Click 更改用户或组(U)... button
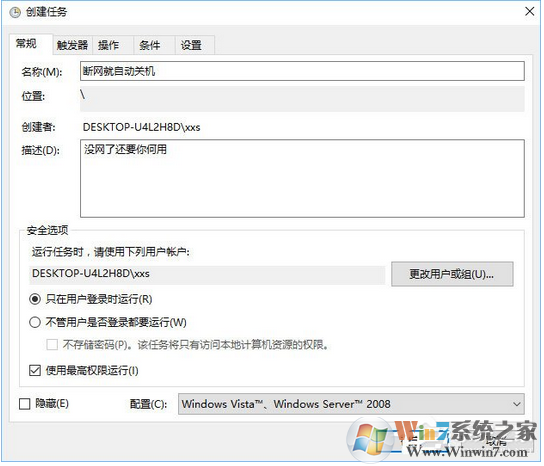 452,274
